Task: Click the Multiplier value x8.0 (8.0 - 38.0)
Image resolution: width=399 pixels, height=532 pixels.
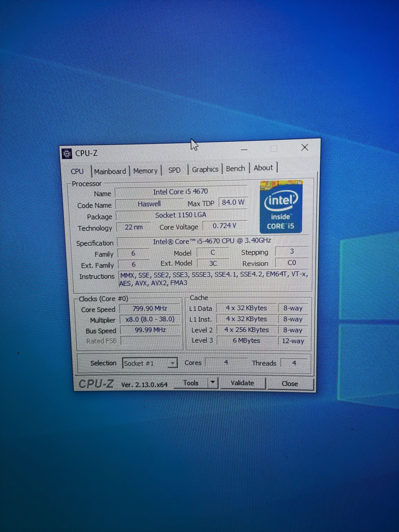Action: [x=150, y=319]
